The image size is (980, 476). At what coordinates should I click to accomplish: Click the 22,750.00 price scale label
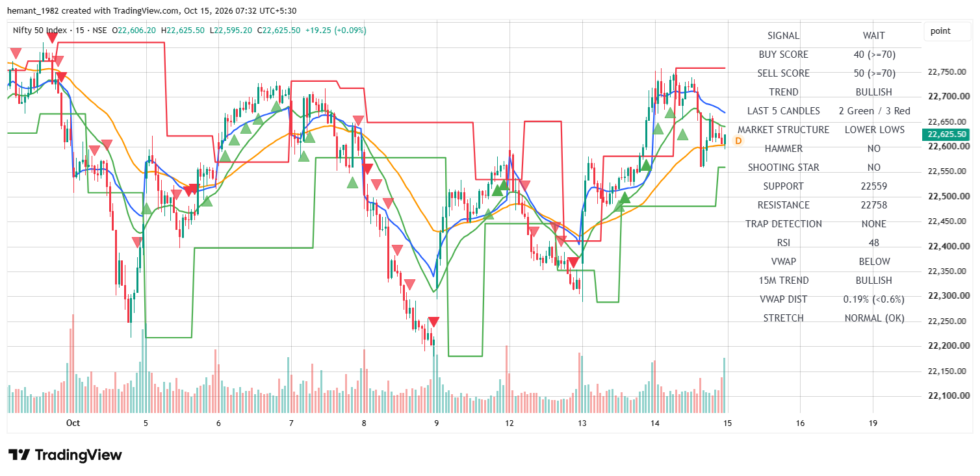pyautogui.click(x=948, y=72)
